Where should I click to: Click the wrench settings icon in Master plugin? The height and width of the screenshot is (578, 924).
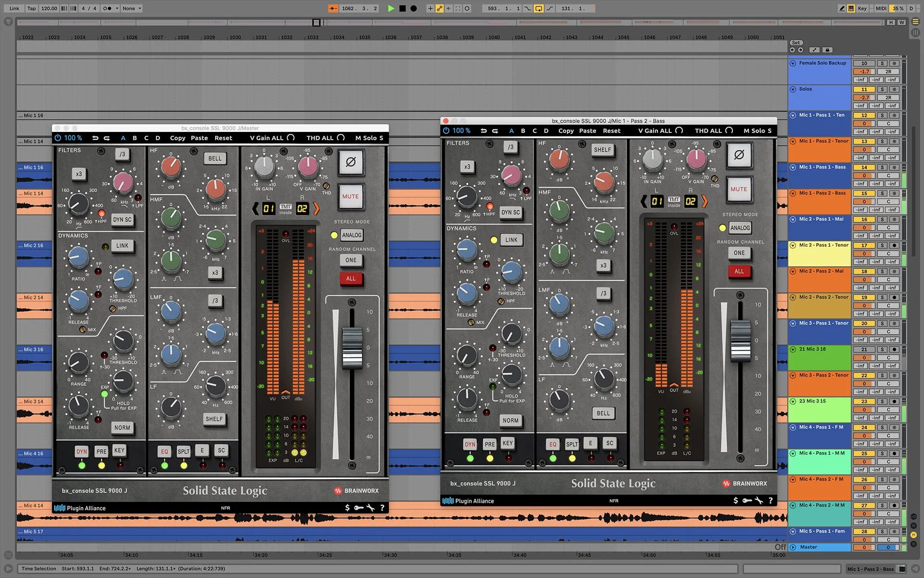tap(371, 508)
